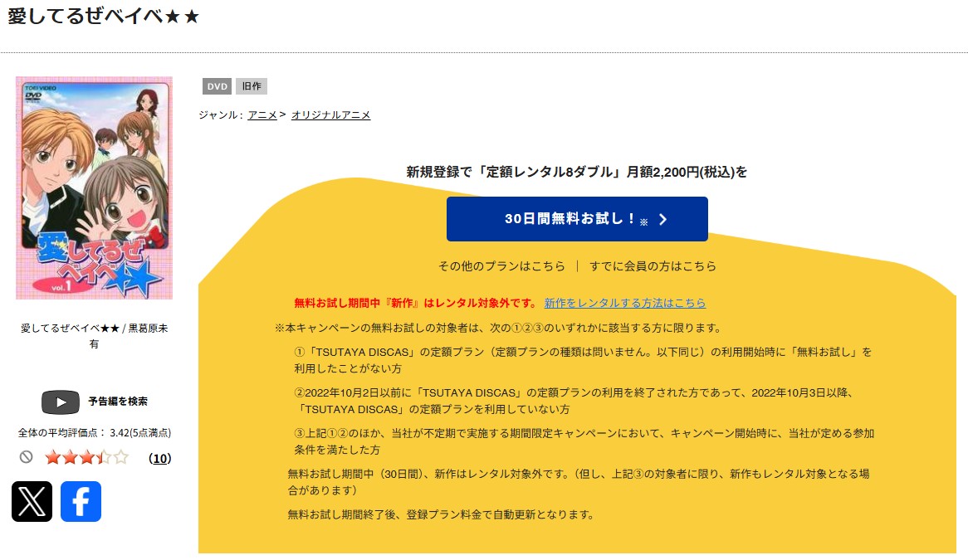Click 愛してるぜベイベ★★ / 黒葛原未有 caption
968x560 pixels.
[94, 336]
